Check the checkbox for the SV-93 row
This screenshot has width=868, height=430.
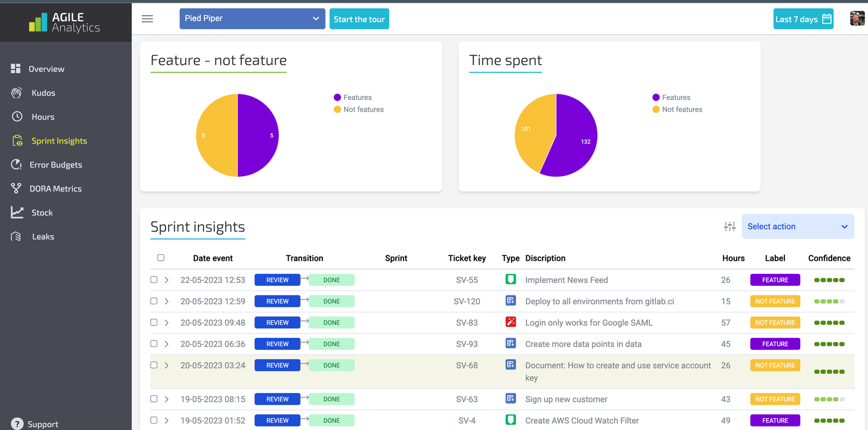(154, 344)
